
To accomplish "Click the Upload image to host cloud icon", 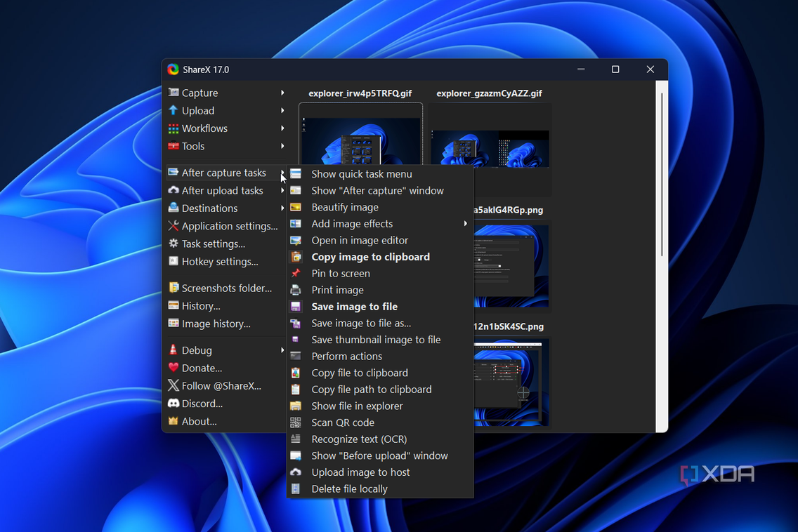I will coord(296,472).
